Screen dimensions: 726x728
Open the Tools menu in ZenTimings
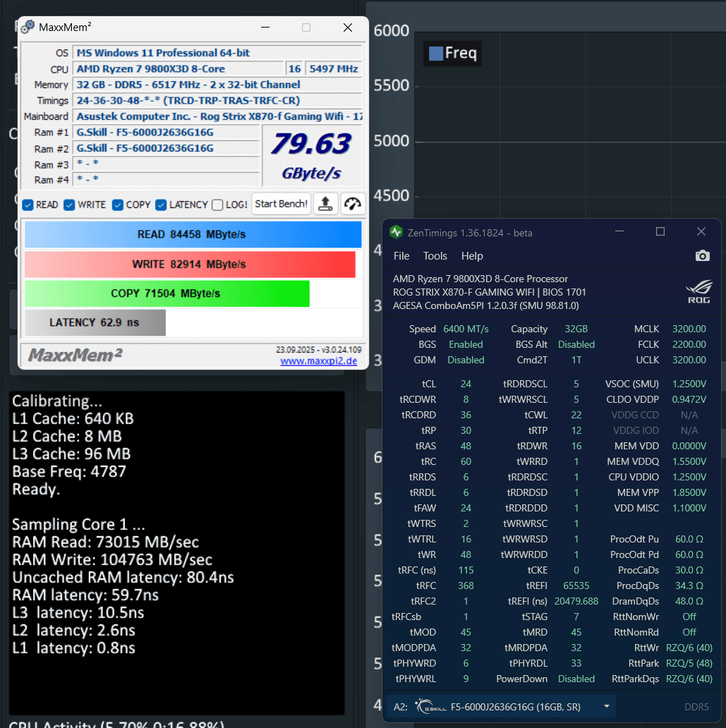pyautogui.click(x=435, y=256)
